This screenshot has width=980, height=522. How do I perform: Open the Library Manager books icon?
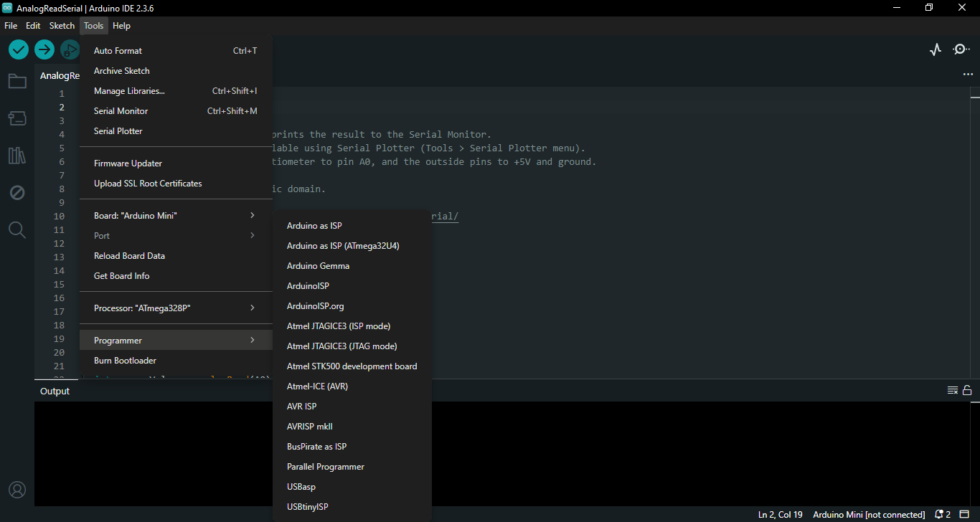coord(17,156)
